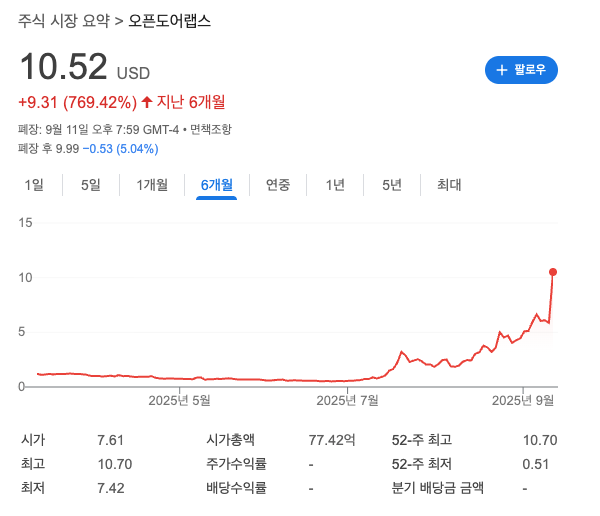Click the 분기 배당금 금액 label

click(x=437, y=488)
